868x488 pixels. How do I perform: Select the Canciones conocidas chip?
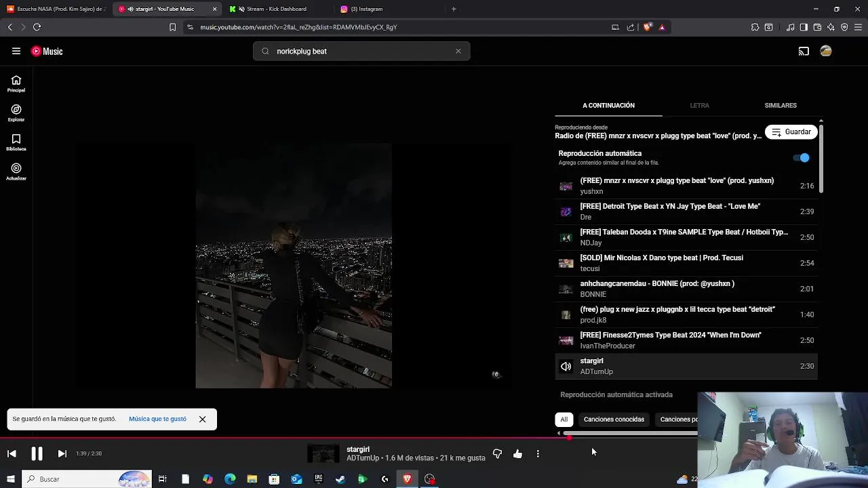[x=614, y=420]
